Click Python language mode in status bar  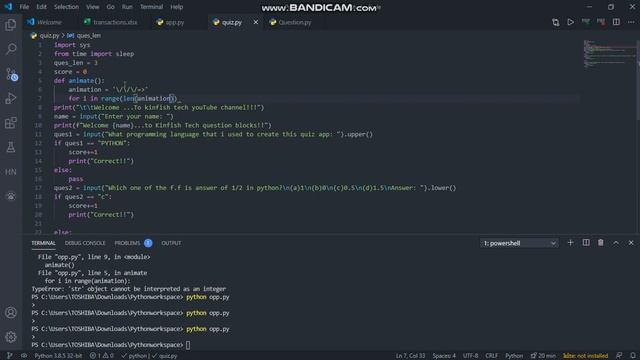pos(514,356)
